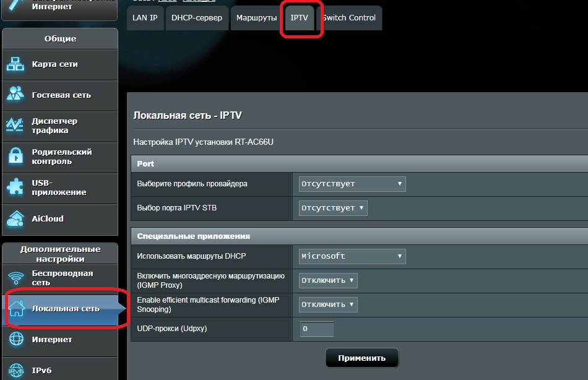Viewport: 588px width, 380px height.
Task: Expand the Выбор порта IPTV STB dropdown
Action: tap(333, 208)
